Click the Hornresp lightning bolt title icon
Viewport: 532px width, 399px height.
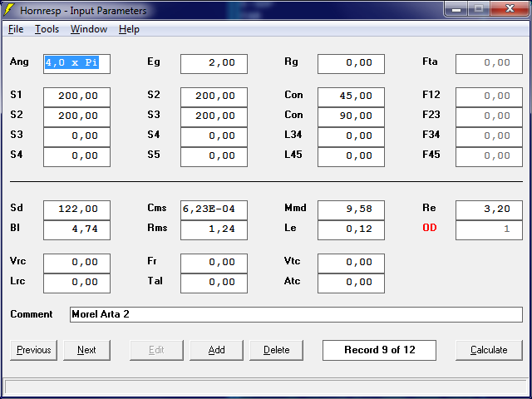pyautogui.click(x=9, y=10)
